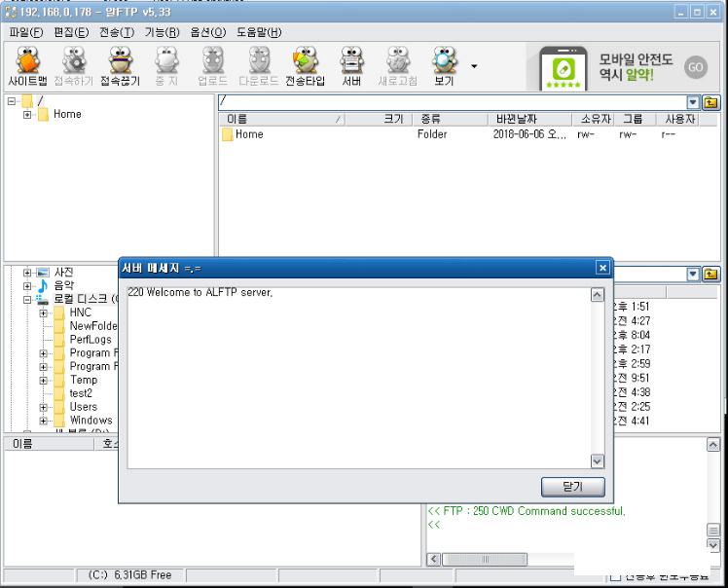Expand the Home folder in remote tree
Image resolution: width=728 pixels, height=588 pixels.
[x=27, y=115]
